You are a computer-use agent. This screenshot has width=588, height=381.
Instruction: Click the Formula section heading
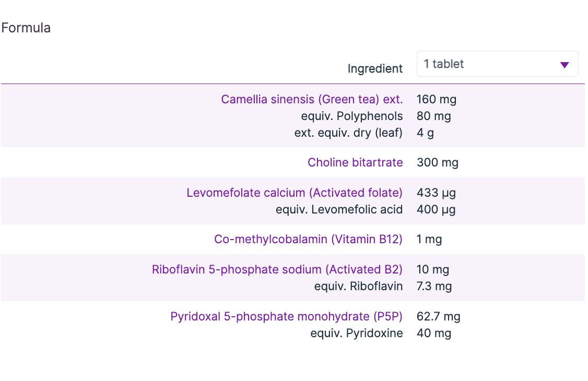tap(26, 28)
